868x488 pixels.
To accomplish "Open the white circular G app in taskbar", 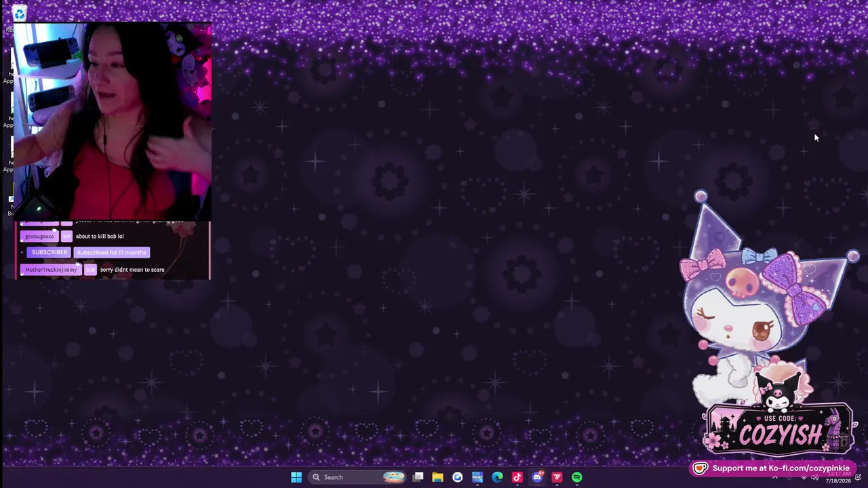I will (458, 477).
